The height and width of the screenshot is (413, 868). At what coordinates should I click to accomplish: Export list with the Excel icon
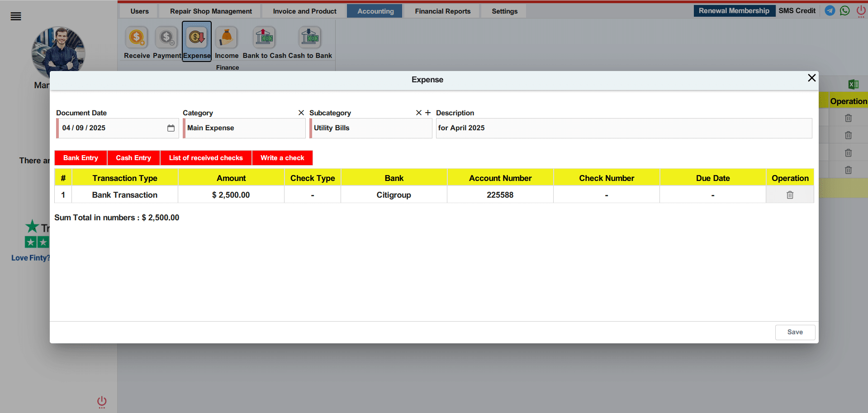[x=854, y=84]
